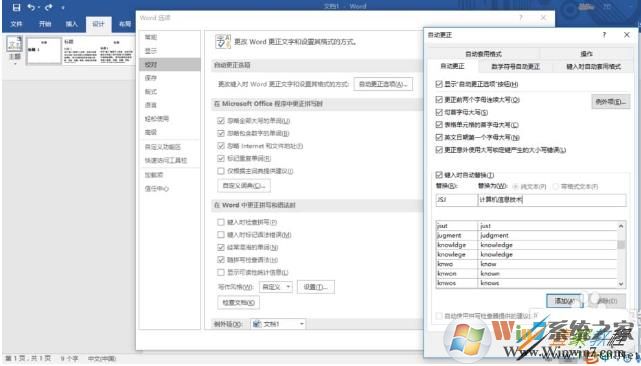Click the 替换为 field with 计算机信息技术
Viewport: 641px width, 366px height.
tap(551, 200)
